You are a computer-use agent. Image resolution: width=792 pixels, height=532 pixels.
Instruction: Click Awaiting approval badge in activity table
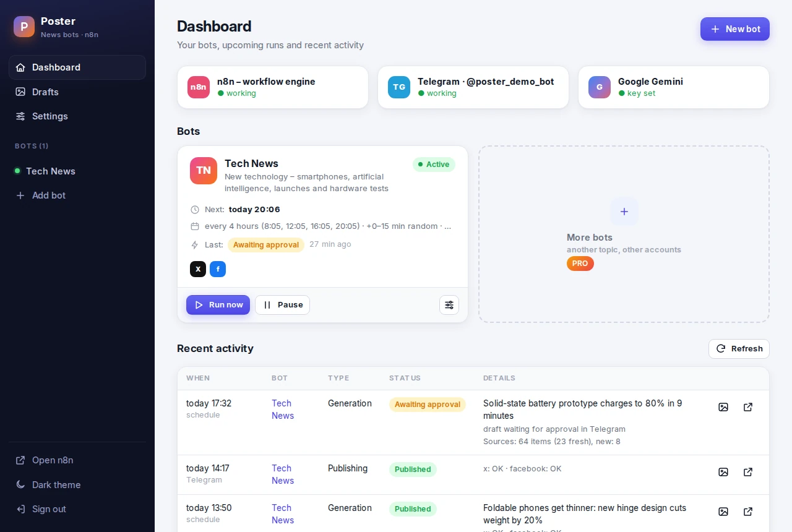pyautogui.click(x=428, y=405)
